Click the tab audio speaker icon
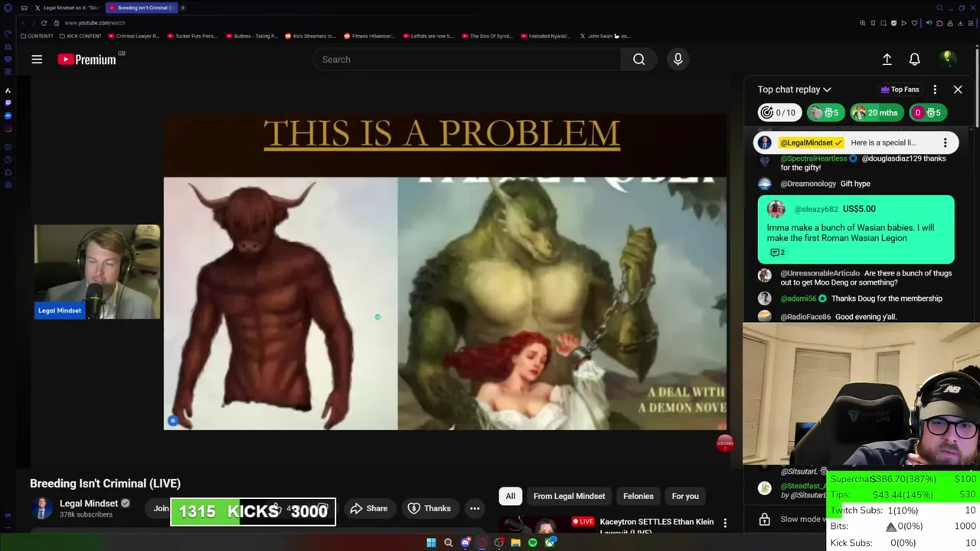This screenshot has height=551, width=980. click(929, 23)
